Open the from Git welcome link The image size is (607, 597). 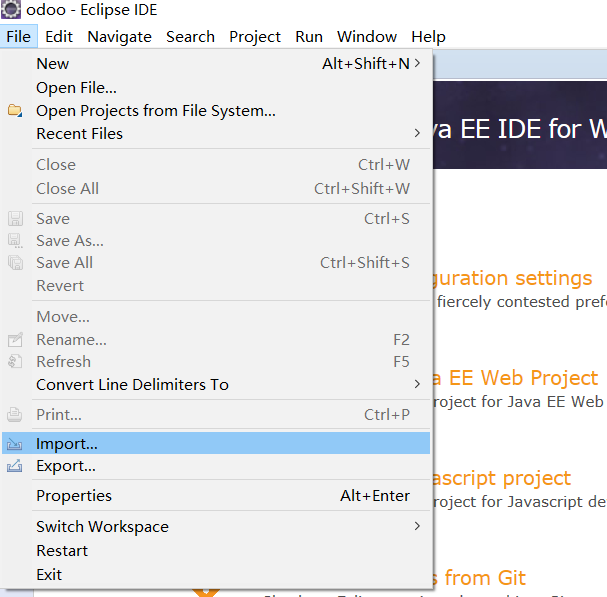(480, 578)
